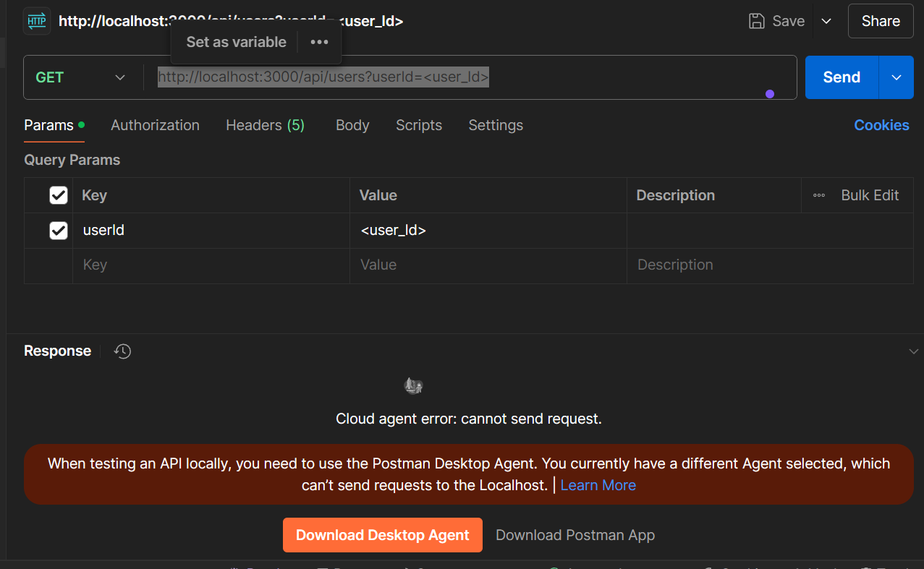Click inside the request URL field
This screenshot has width=924, height=569.
tap(470, 77)
